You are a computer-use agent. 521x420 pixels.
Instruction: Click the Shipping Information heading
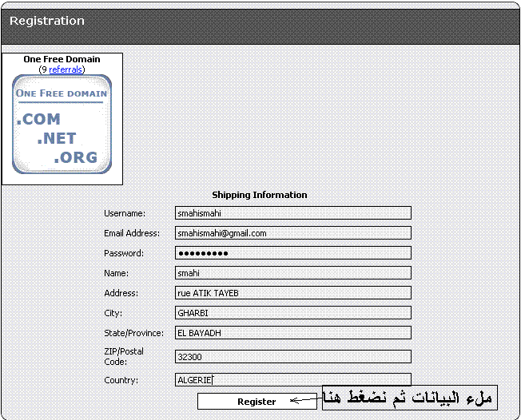260,195
